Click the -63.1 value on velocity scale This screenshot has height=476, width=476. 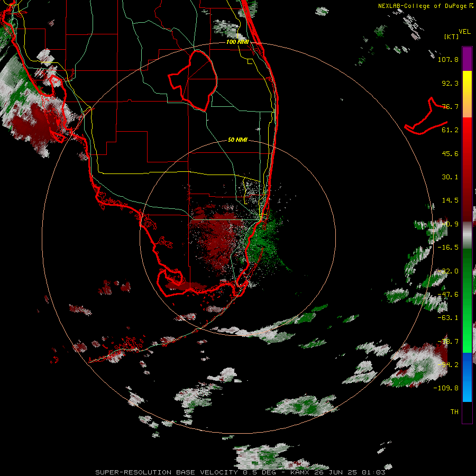coord(448,318)
